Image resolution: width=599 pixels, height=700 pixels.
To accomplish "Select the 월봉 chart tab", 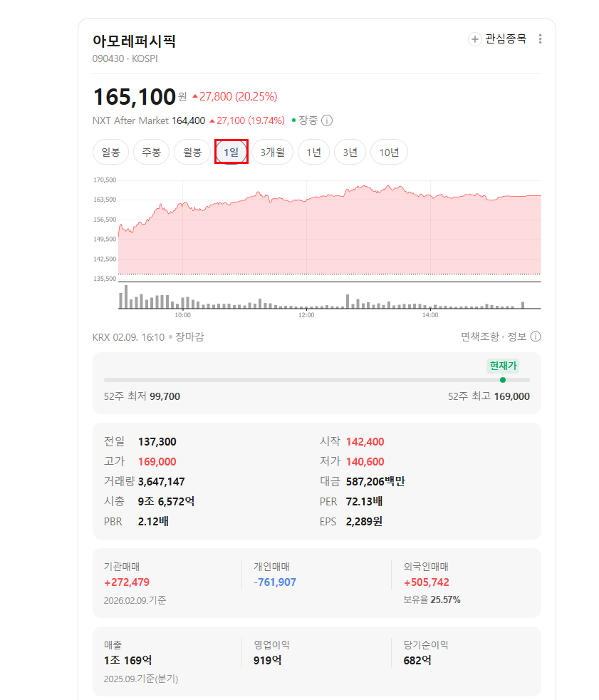I will click(192, 153).
